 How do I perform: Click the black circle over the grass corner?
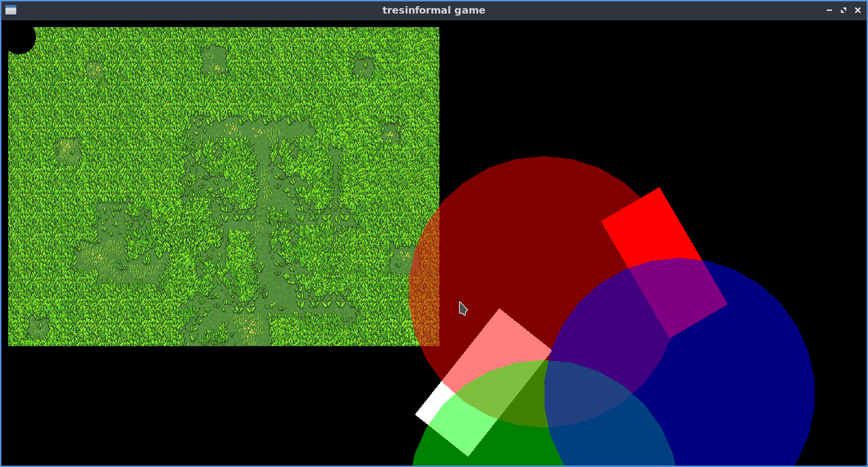[x=19, y=38]
